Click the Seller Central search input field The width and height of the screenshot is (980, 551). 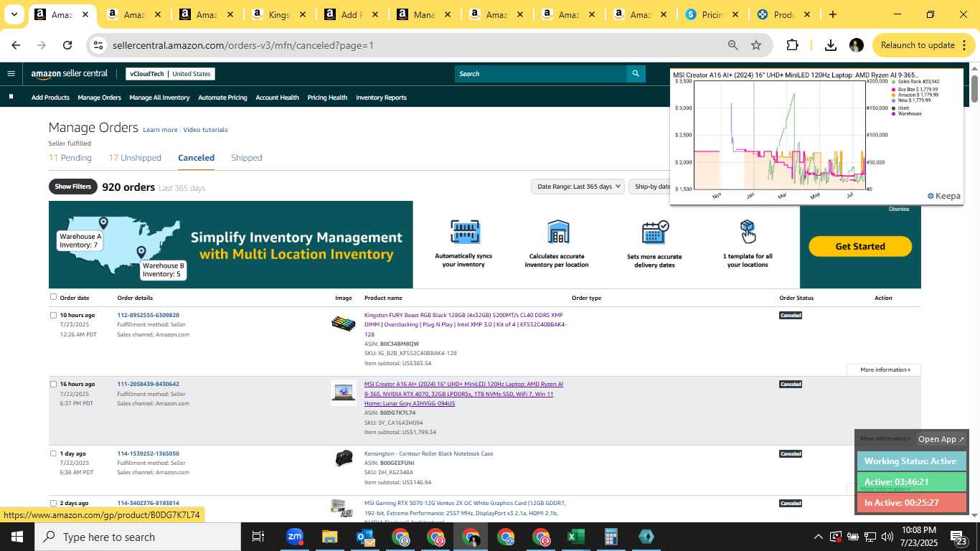click(540, 73)
